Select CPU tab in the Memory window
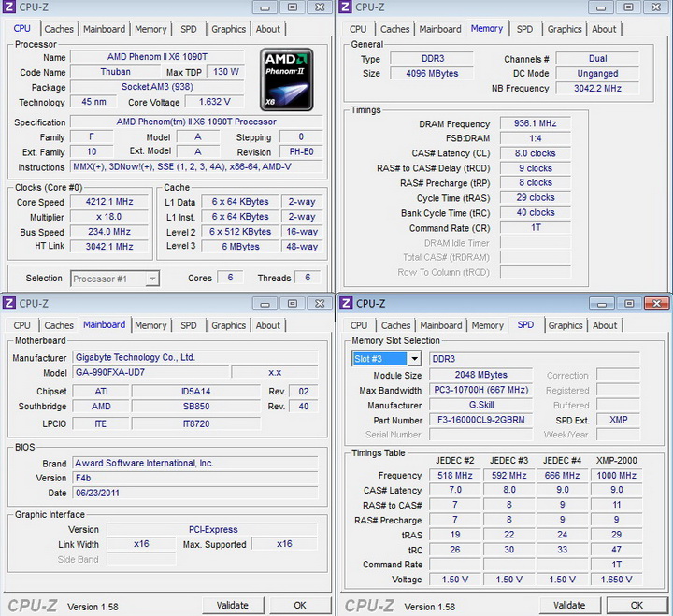Viewport: 673px width, 616px height. (358, 29)
